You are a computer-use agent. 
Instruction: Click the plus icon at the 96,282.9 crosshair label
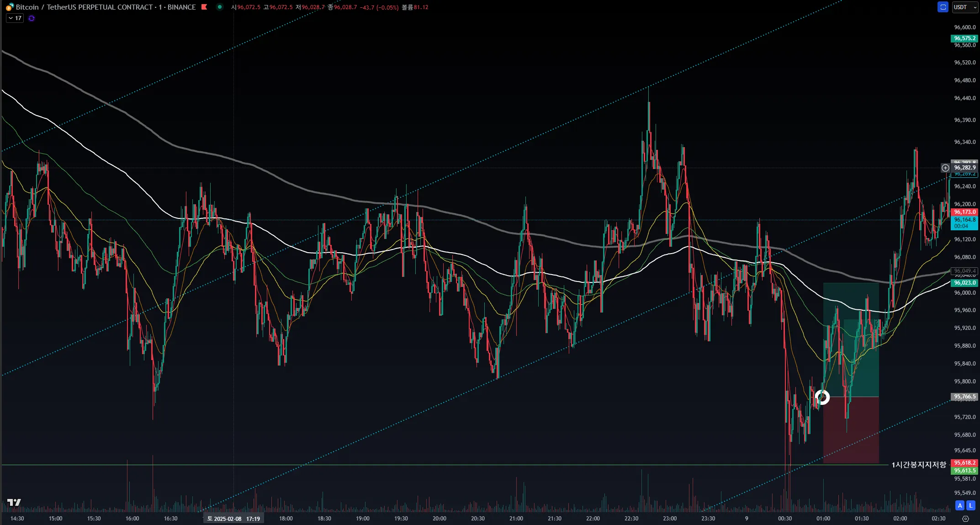click(945, 168)
